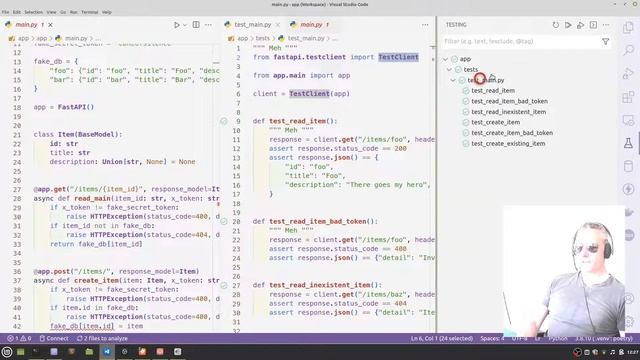The width and height of the screenshot is (640, 360).
Task: Open the File menu
Action: (5, 12)
